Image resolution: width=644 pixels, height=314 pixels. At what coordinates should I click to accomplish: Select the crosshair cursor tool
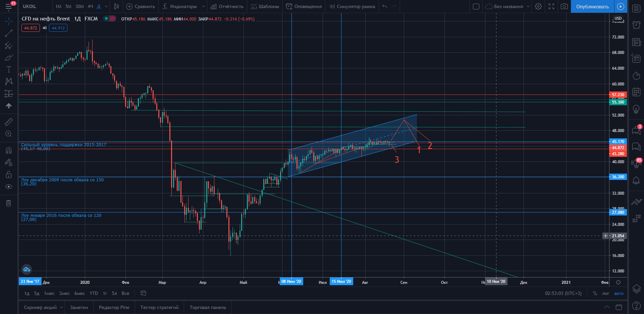click(x=9, y=21)
